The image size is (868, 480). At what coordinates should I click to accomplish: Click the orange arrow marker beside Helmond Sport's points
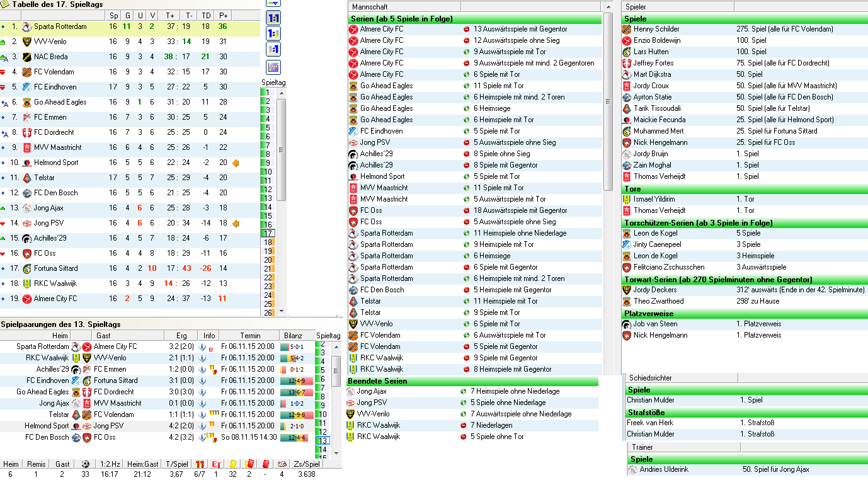point(236,163)
